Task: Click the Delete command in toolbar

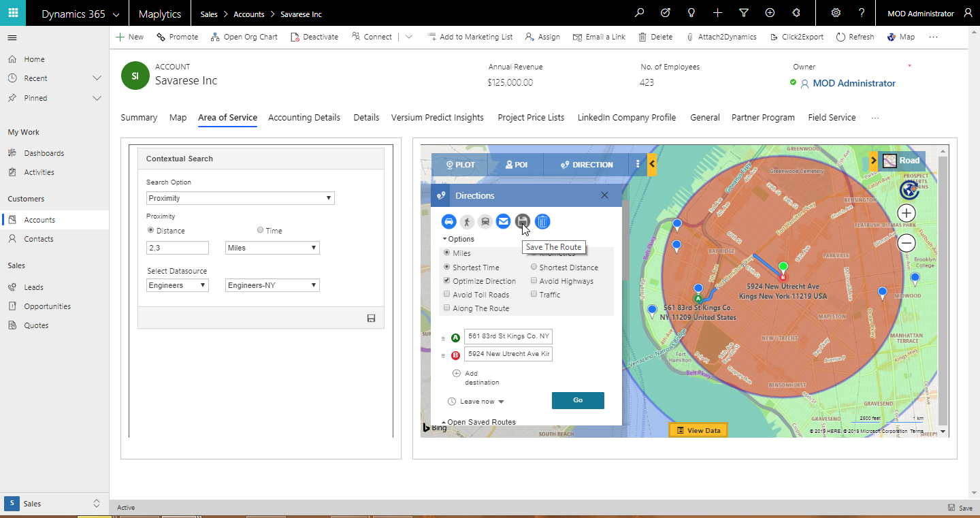Action: pyautogui.click(x=655, y=37)
